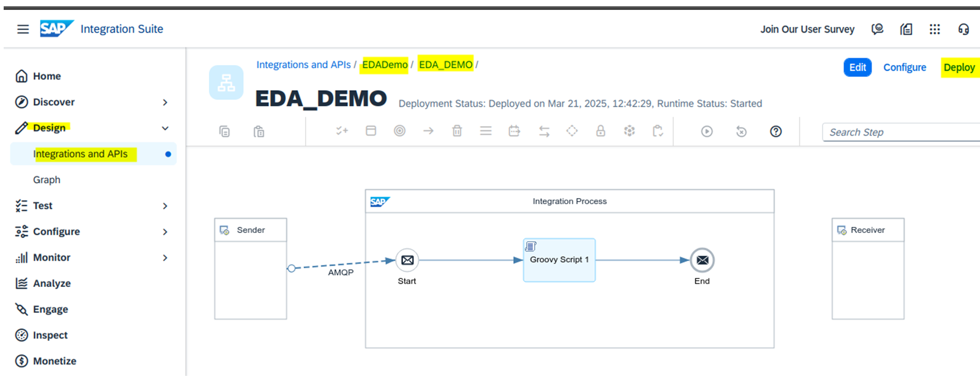
Task: Click the Edit button
Action: coord(858,67)
